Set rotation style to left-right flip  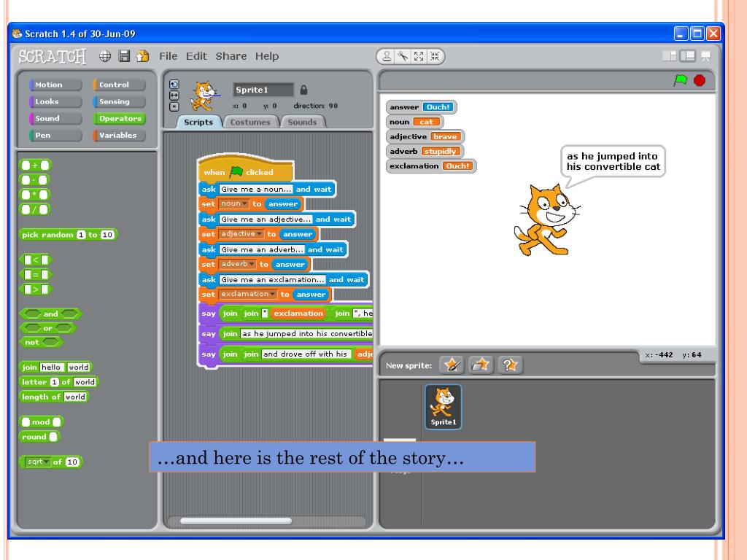(174, 96)
